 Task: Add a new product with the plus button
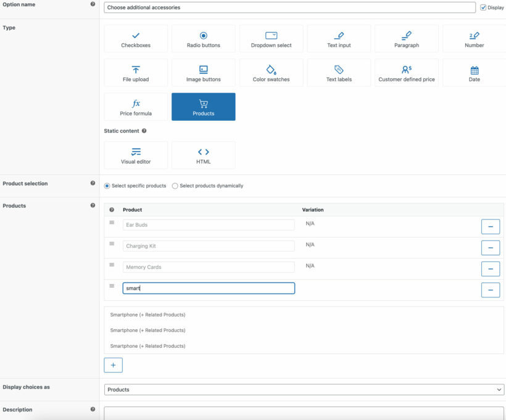click(x=113, y=364)
